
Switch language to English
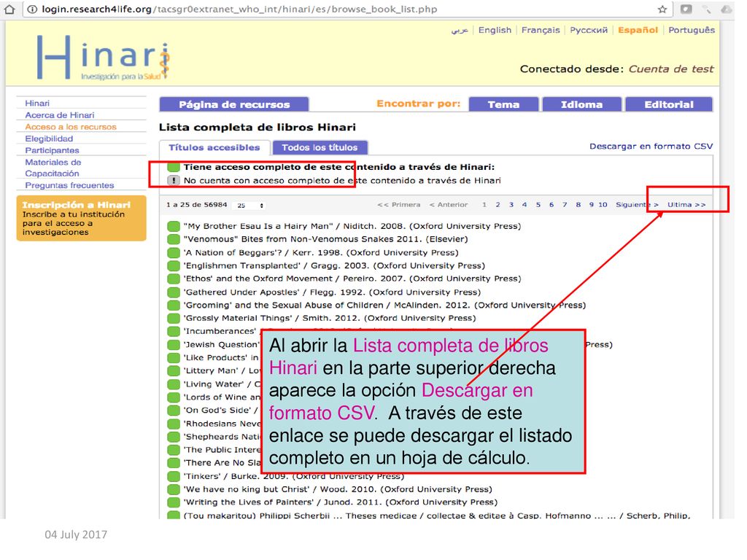tap(495, 30)
